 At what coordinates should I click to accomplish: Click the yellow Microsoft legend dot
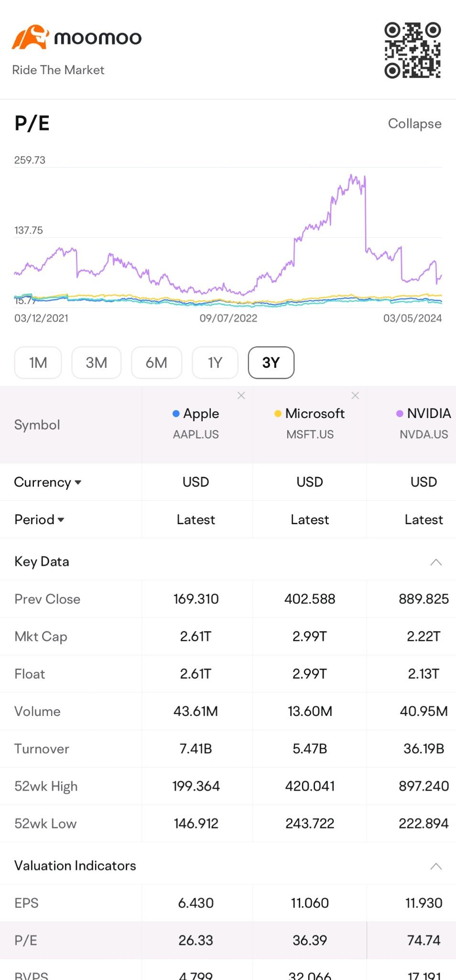pos(278,414)
